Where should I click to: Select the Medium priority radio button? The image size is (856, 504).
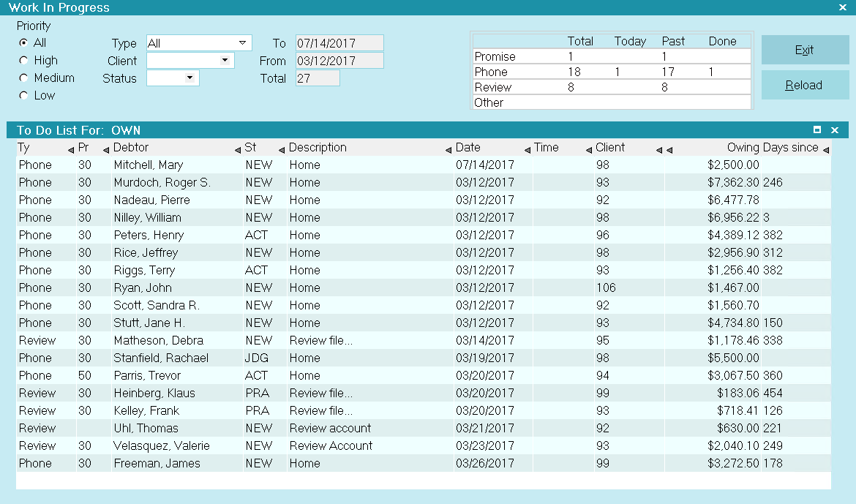tap(23, 78)
